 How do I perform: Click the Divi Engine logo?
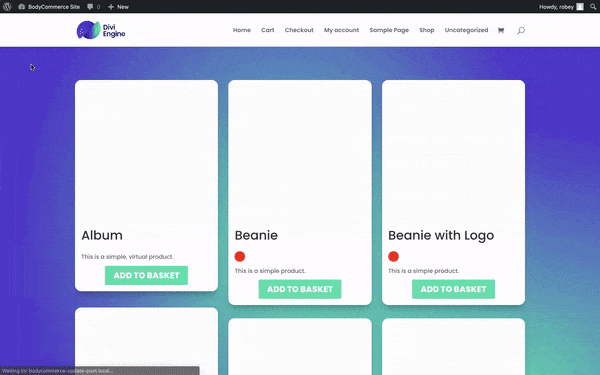[101, 30]
